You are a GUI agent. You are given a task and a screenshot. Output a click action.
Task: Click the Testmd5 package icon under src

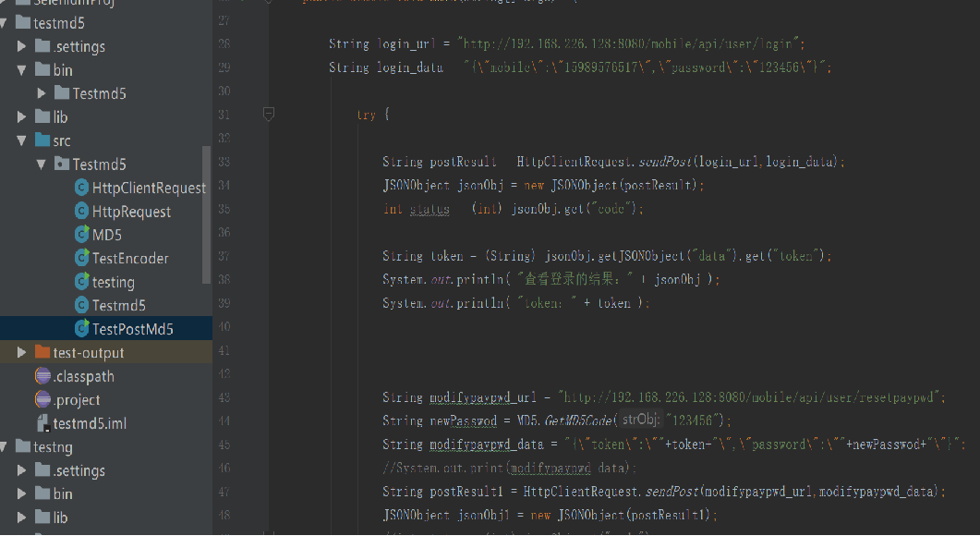pos(62,164)
